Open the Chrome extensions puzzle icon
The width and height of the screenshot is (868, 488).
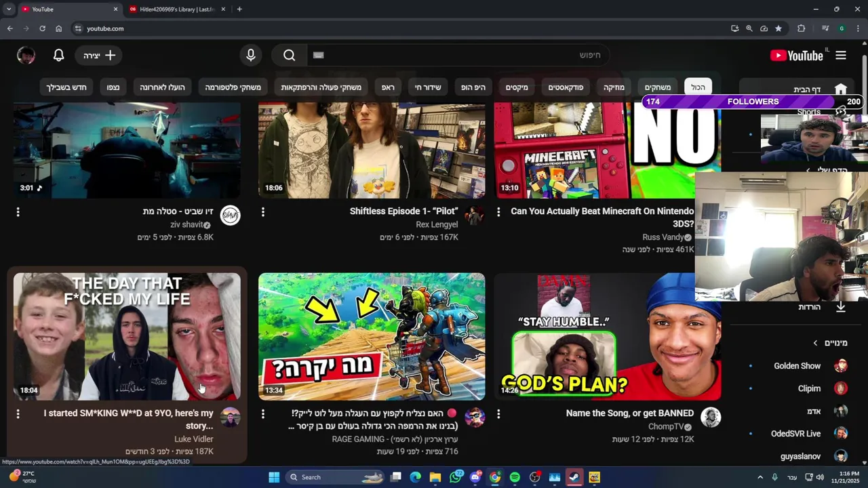802,28
